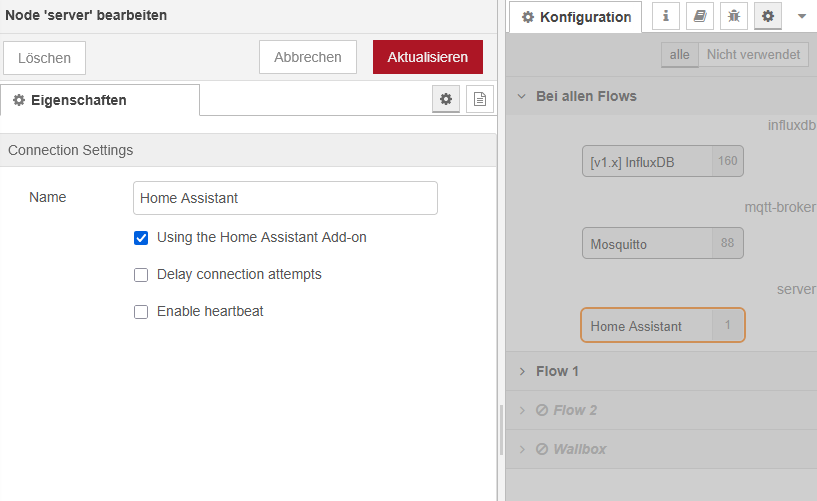Click the sidebar resize separator handle
Viewport: 817px width, 501px height.
click(x=501, y=430)
